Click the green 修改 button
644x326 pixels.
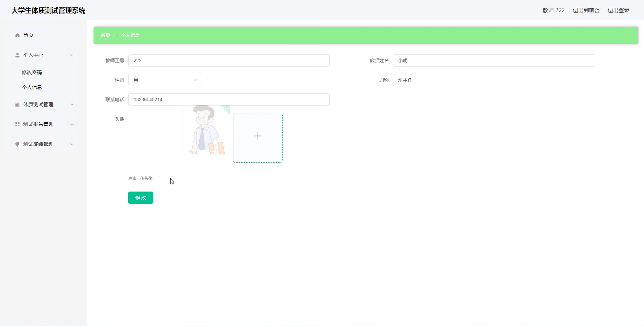click(141, 198)
